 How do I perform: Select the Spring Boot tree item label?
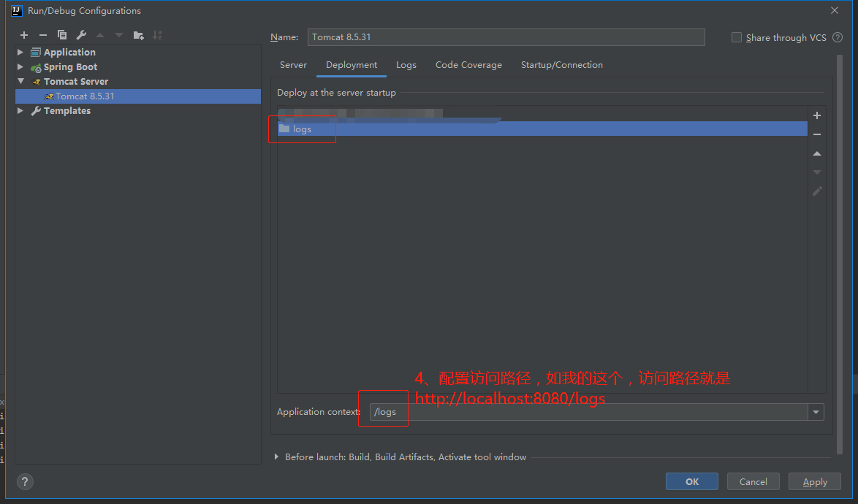coord(71,66)
